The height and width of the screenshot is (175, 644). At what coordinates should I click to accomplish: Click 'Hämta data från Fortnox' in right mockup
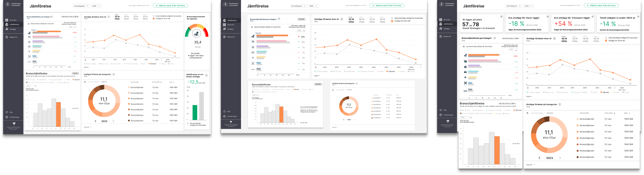click(602, 5)
